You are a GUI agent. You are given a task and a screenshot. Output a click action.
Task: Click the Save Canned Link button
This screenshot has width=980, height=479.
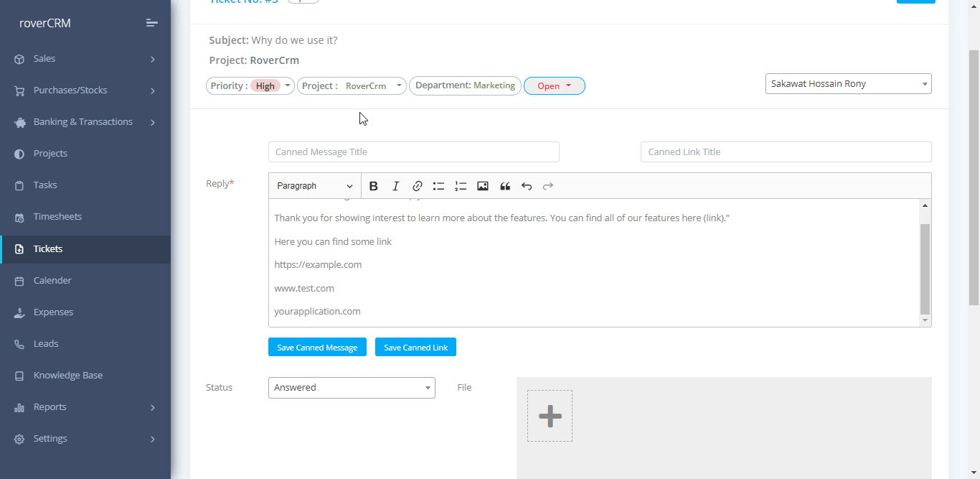click(x=415, y=347)
